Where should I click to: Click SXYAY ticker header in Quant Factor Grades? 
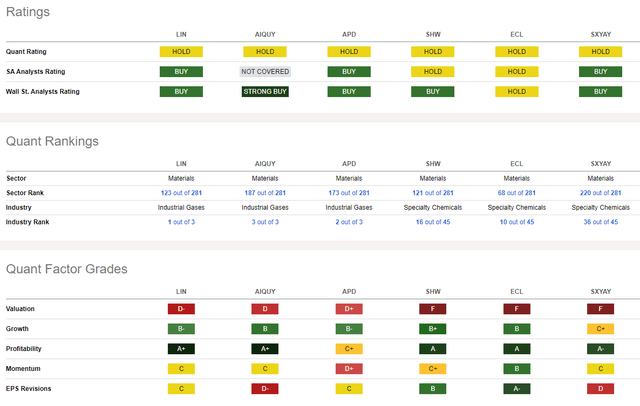click(x=600, y=292)
